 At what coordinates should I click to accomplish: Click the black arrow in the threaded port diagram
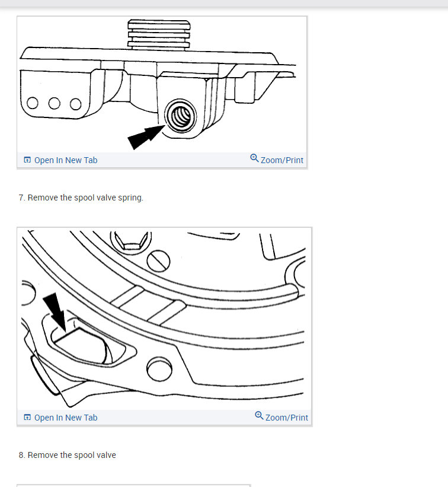click(x=146, y=137)
